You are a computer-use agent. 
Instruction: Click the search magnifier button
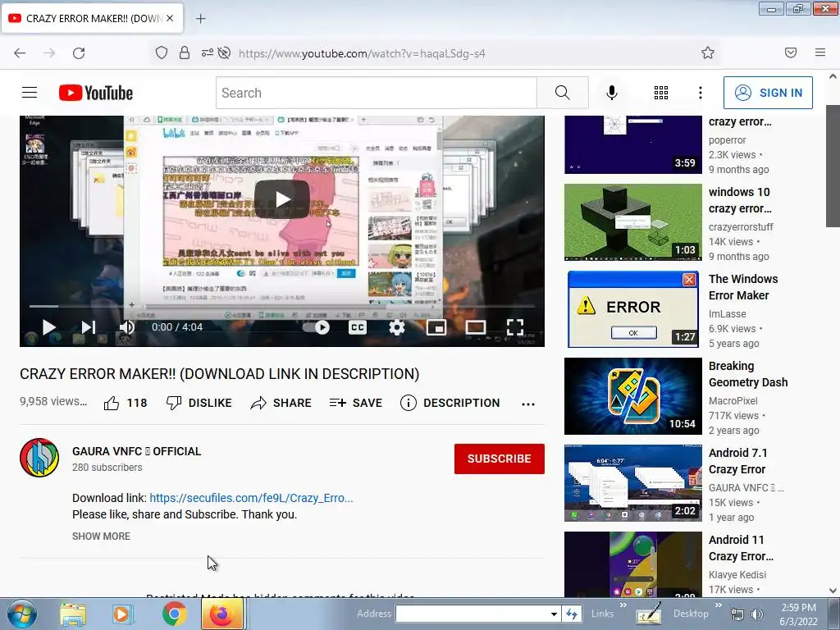point(563,93)
